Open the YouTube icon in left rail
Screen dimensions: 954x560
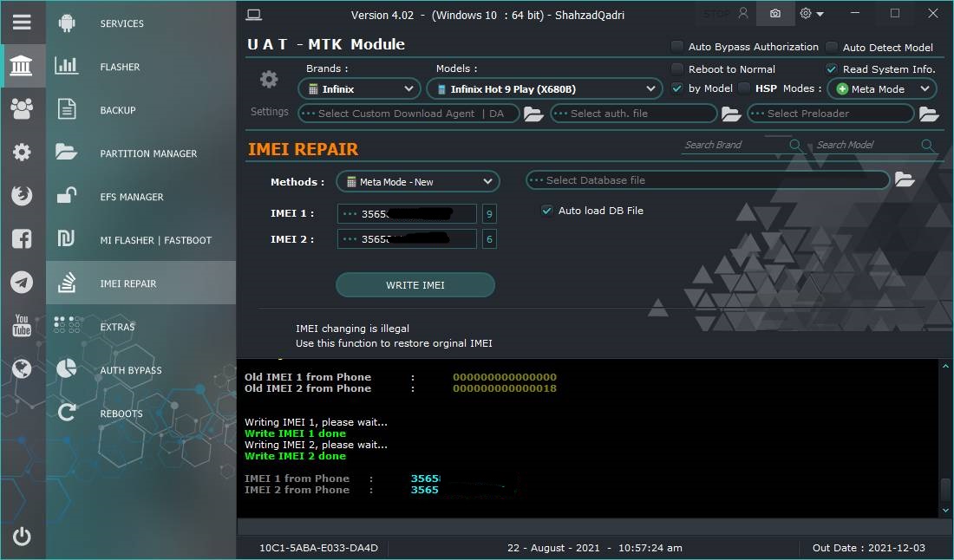pyautogui.click(x=22, y=325)
